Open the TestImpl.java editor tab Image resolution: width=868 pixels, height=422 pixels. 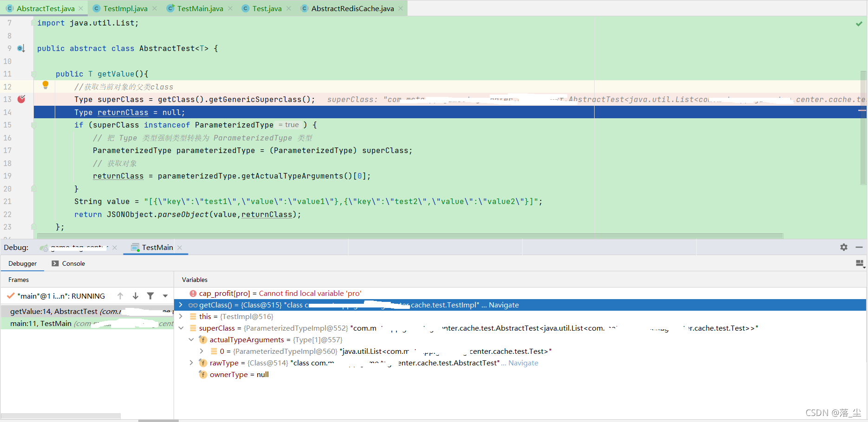click(125, 8)
